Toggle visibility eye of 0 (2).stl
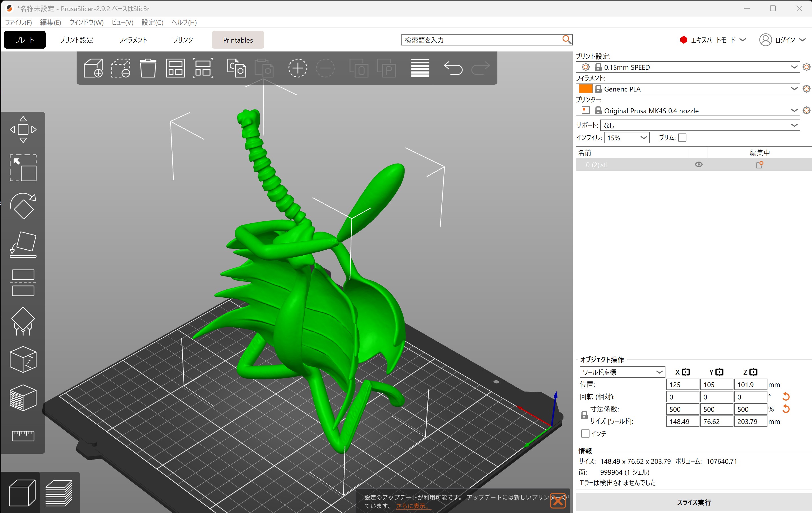Screen dimensions: 812x513 [x=699, y=165]
